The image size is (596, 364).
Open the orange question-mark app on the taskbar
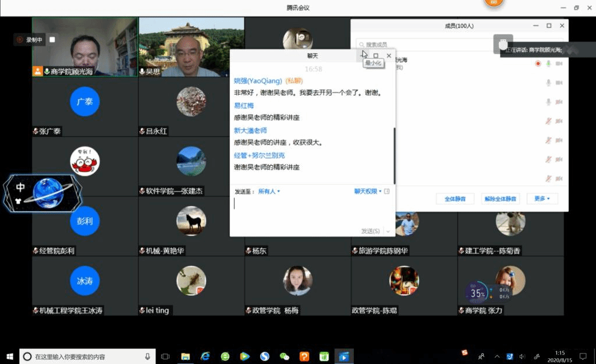(x=304, y=356)
